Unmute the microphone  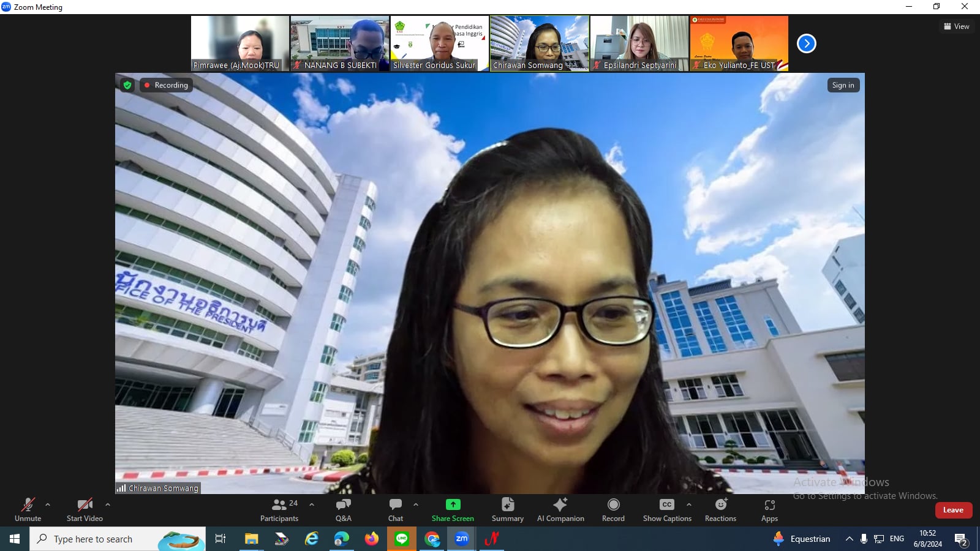coord(28,509)
